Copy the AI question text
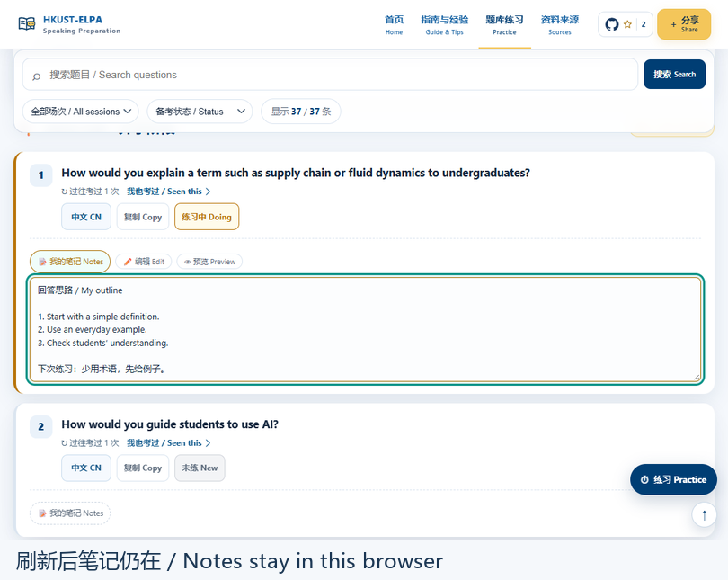The width and height of the screenshot is (728, 580). (x=143, y=468)
